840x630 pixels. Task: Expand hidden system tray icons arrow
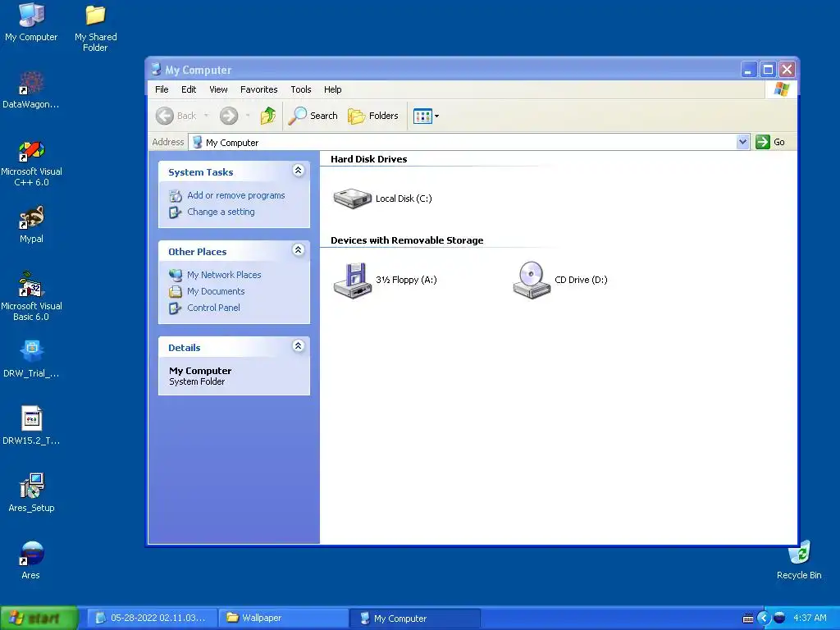tap(764, 619)
